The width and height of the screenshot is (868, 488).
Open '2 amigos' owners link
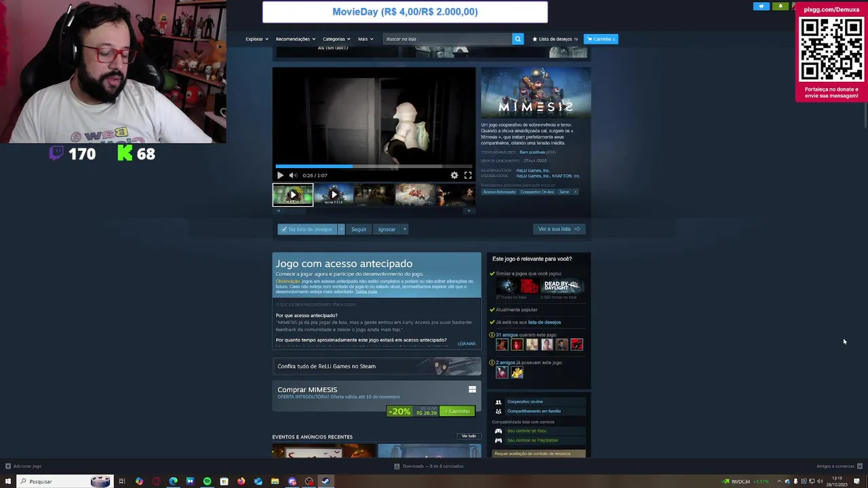coord(505,363)
